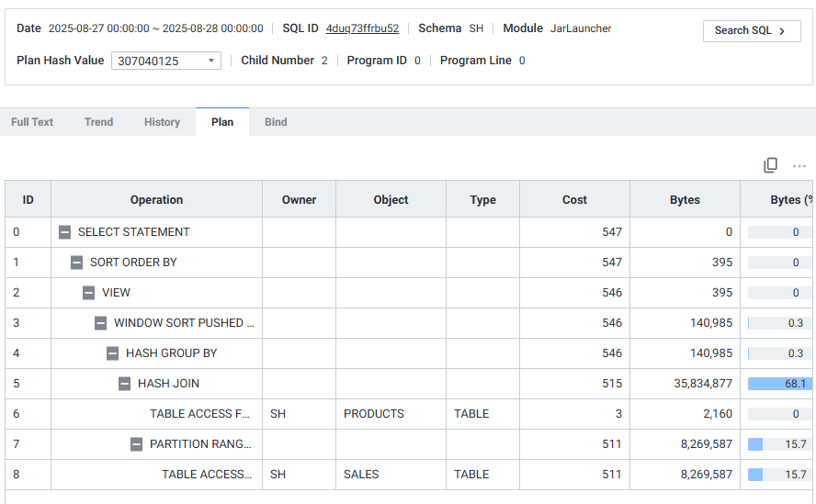The height and width of the screenshot is (504, 816).
Task: Collapse the SORT ORDER BY node
Action: coord(76,263)
